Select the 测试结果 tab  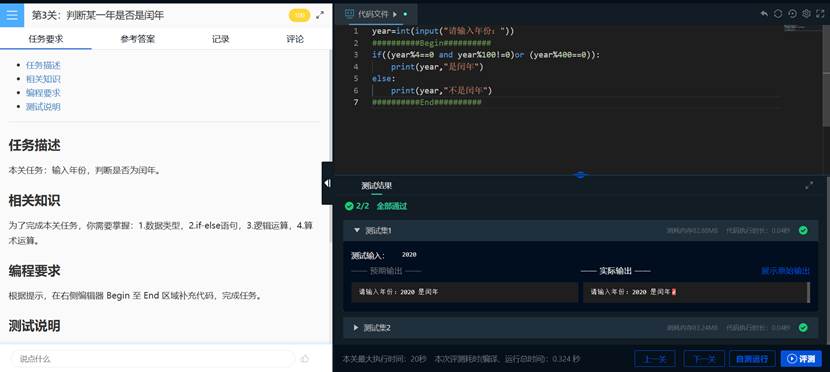point(377,186)
